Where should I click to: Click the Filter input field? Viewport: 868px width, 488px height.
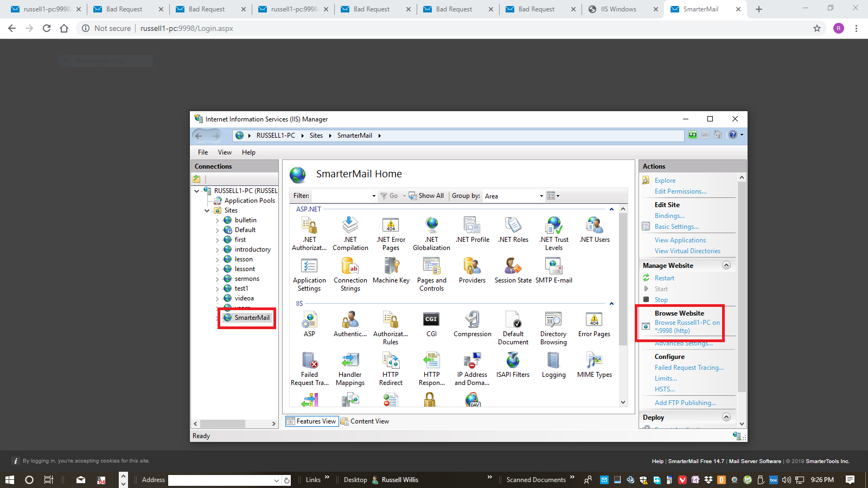[342, 196]
